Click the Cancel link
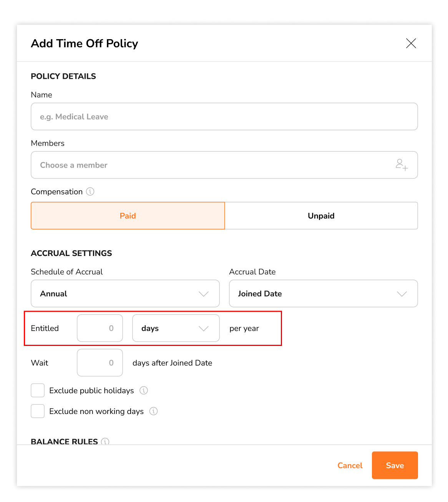 pos(350,465)
